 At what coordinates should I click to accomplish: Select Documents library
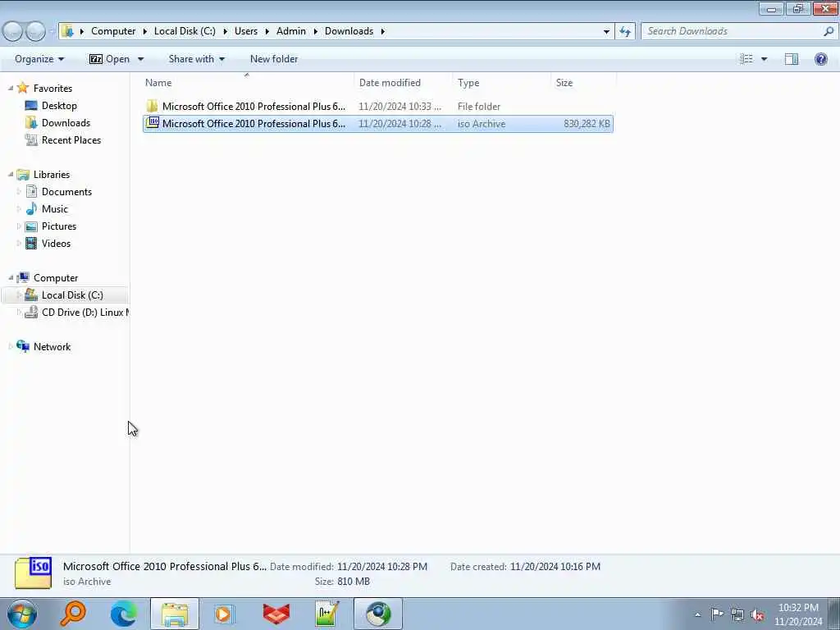coord(66,191)
